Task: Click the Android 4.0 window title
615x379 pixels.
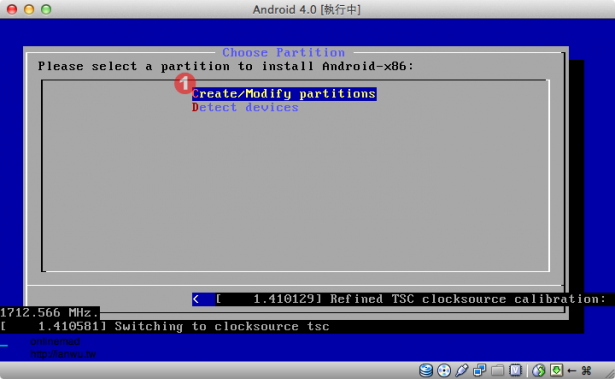Action: click(x=306, y=9)
